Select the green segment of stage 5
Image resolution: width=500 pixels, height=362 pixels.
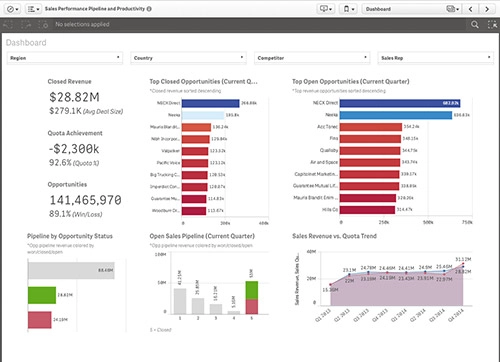pyautogui.click(x=252, y=290)
